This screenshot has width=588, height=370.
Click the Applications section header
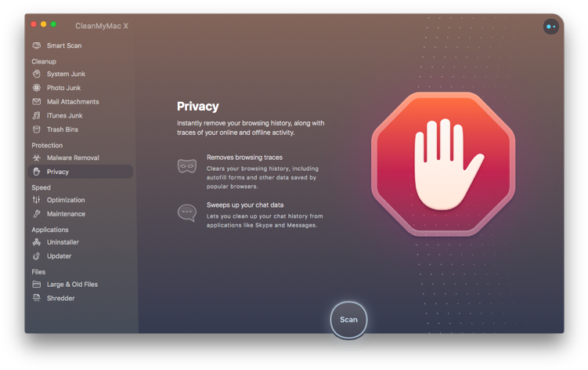coord(50,230)
